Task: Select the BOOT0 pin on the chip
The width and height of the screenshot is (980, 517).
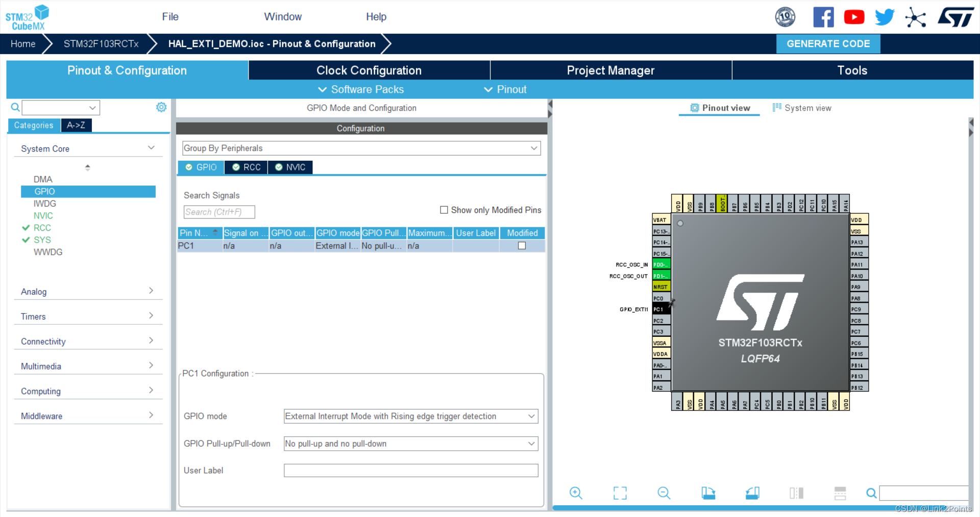Action: [x=722, y=203]
